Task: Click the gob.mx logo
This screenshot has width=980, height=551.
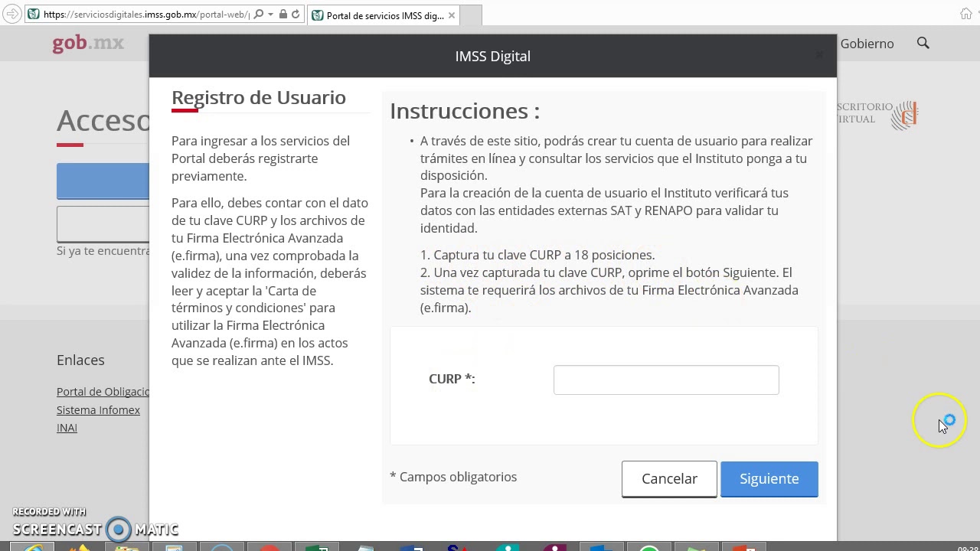Action: tap(88, 43)
